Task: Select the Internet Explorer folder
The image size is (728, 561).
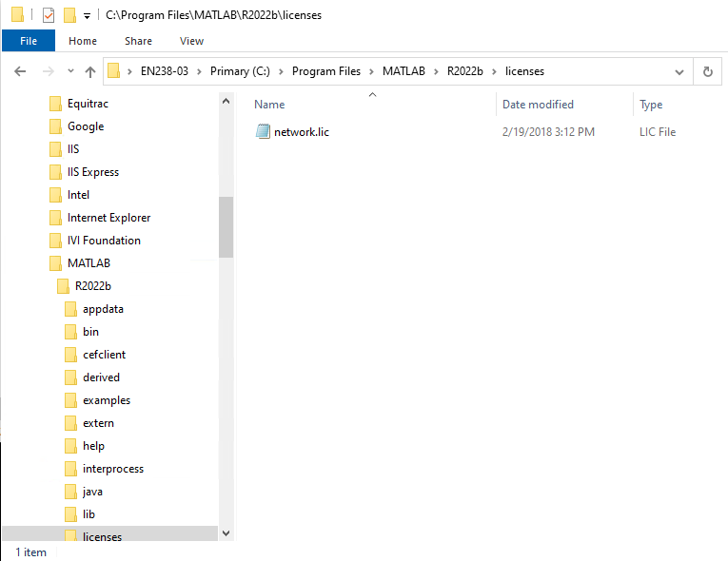Action: (x=108, y=218)
